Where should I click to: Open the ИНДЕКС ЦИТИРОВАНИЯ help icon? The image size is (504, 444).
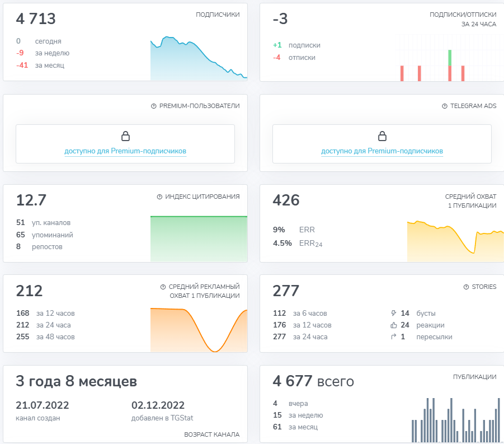(x=159, y=197)
